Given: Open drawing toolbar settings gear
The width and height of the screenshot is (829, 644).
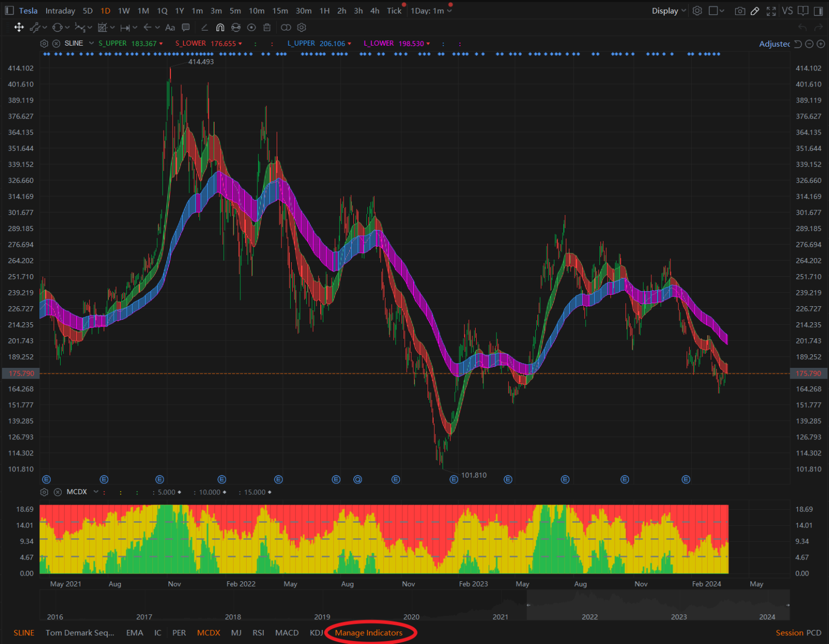Looking at the screenshot, I should [302, 27].
